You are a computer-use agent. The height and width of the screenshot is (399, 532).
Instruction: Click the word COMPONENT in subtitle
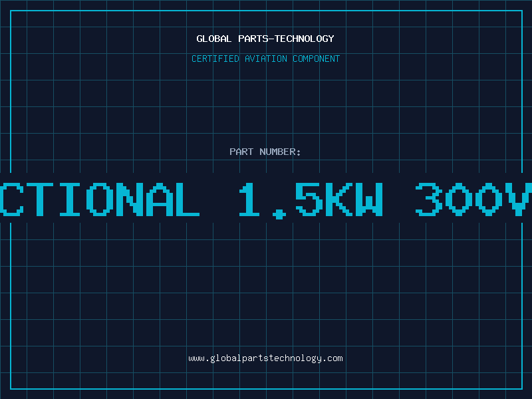click(317, 59)
